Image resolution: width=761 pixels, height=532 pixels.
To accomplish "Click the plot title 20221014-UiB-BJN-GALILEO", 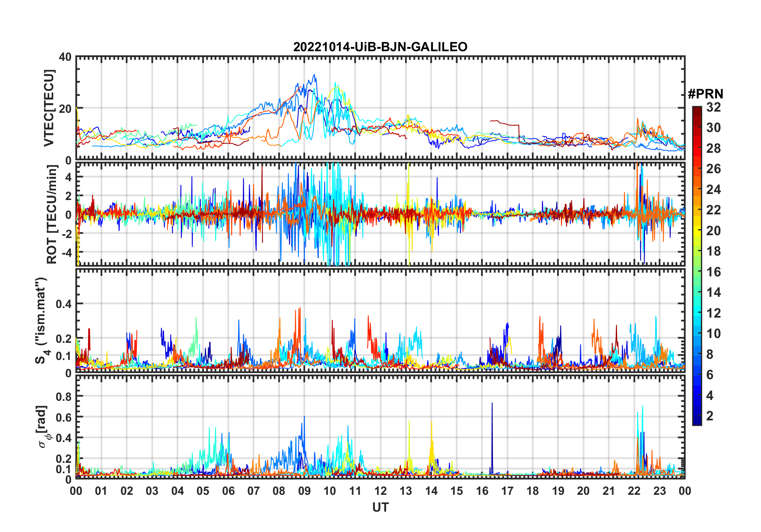I will [380, 47].
